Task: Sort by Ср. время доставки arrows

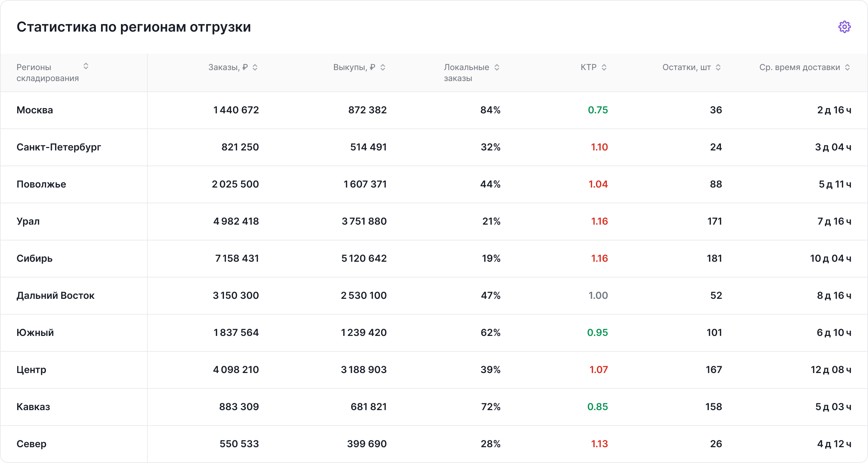Action: 847,67
